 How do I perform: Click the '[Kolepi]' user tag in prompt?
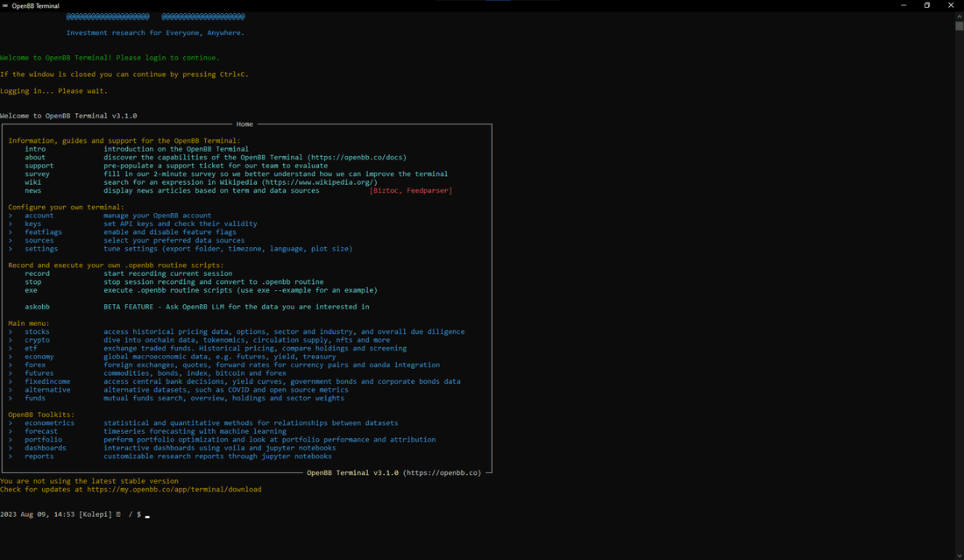(96, 514)
